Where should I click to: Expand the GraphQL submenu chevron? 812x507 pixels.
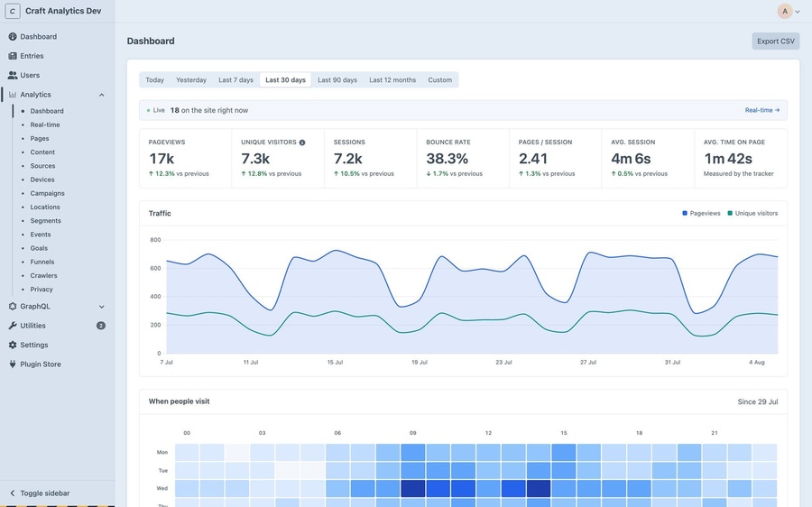(x=101, y=307)
